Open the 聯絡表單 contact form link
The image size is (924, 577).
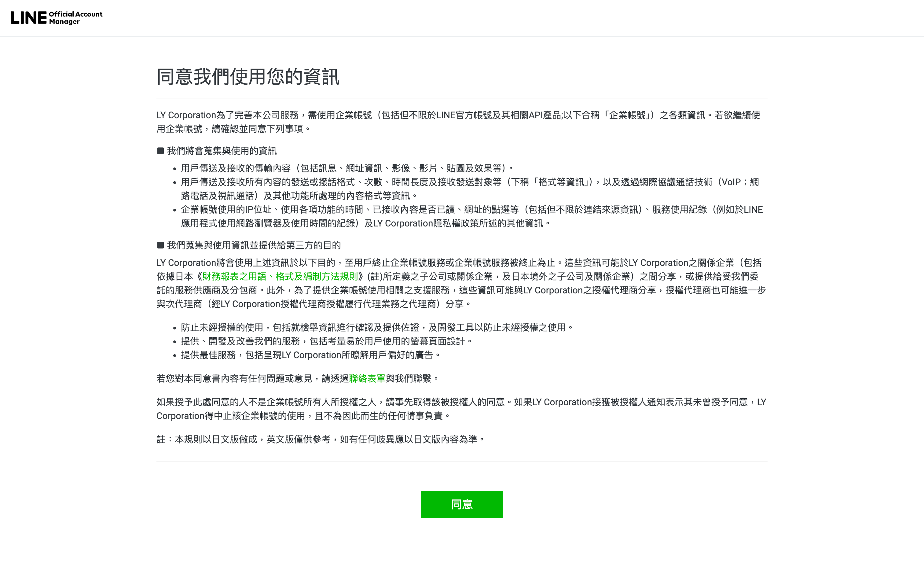(x=367, y=378)
